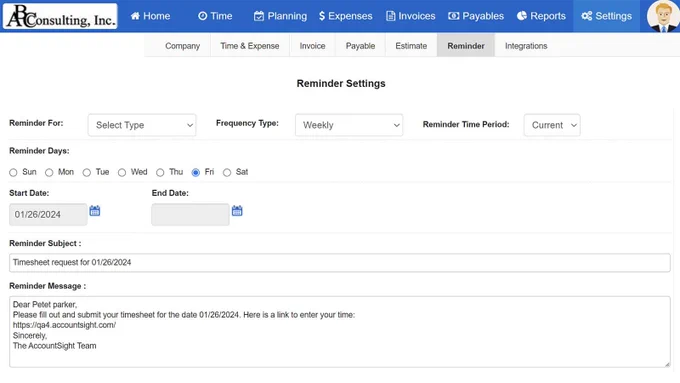Screen dimensions: 680x383
Task: Click the Time clock icon
Action: 203,16
